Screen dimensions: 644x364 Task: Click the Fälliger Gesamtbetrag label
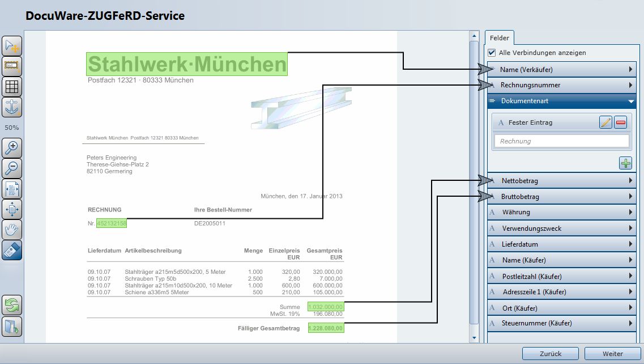tap(269, 328)
